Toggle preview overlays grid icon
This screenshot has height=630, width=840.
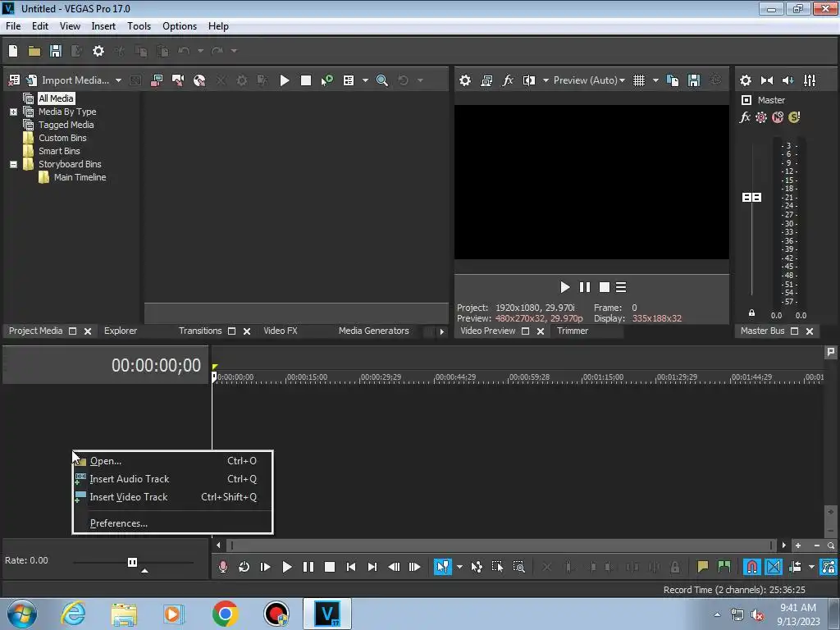[x=639, y=80]
